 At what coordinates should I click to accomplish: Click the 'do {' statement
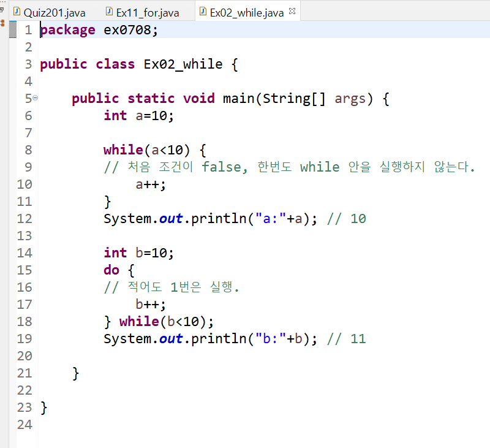(119, 270)
